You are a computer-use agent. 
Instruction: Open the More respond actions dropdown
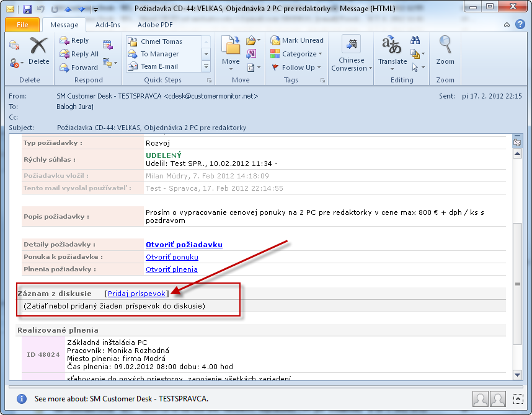(x=110, y=63)
